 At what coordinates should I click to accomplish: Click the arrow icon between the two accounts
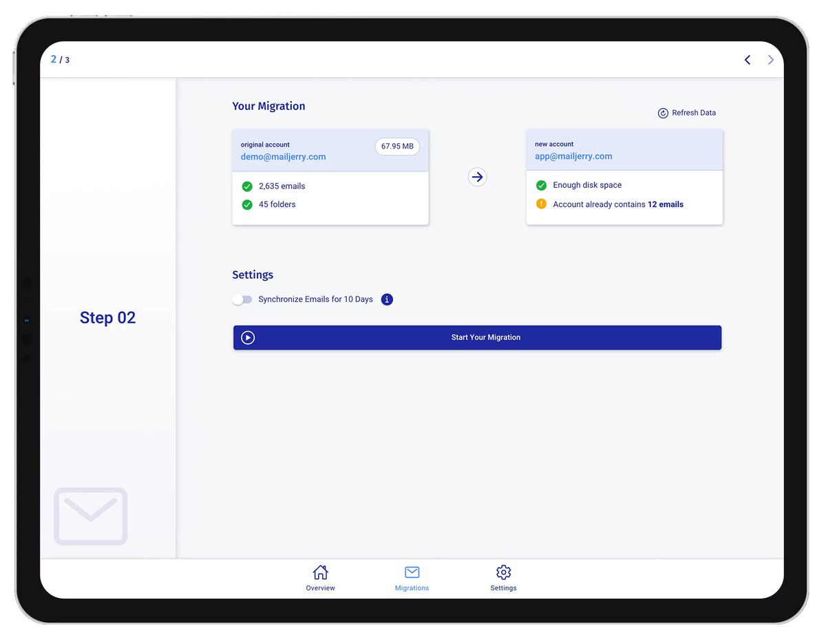click(478, 177)
